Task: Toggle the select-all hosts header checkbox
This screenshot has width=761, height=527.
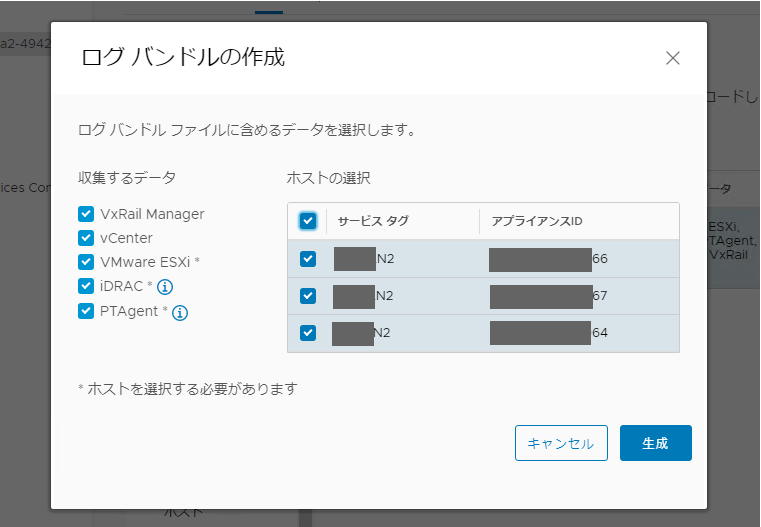Action: coord(308,221)
